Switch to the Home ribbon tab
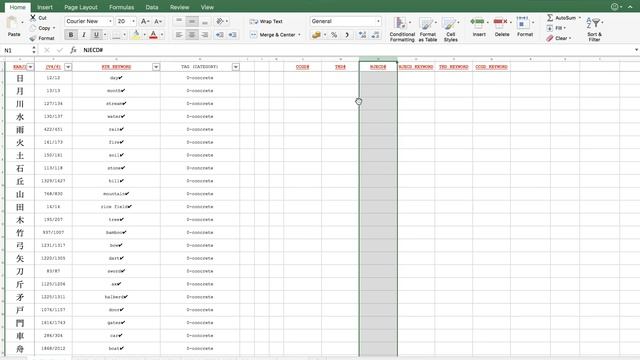Image resolution: width=640 pixels, height=360 pixels. [x=17, y=7]
